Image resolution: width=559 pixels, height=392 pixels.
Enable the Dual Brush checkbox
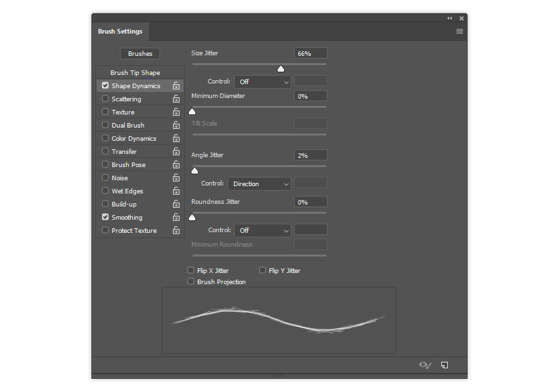pyautogui.click(x=105, y=125)
